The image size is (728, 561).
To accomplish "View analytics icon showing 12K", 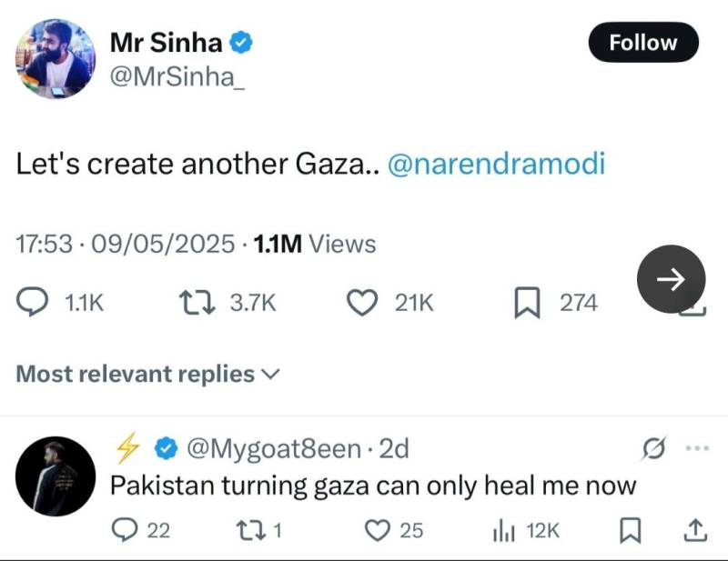I will click(504, 530).
